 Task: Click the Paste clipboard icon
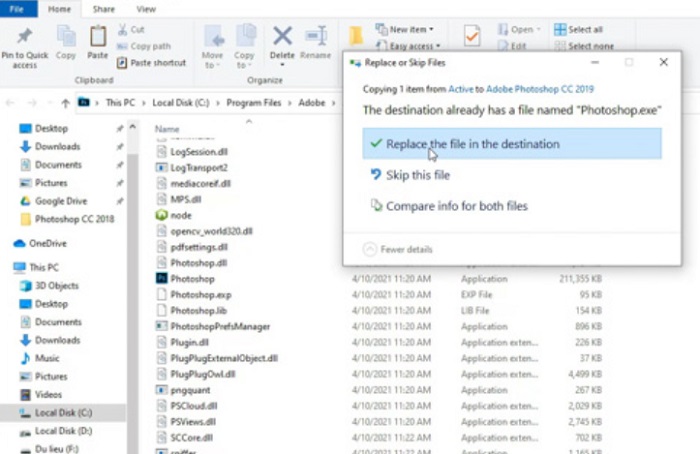pyautogui.click(x=98, y=37)
